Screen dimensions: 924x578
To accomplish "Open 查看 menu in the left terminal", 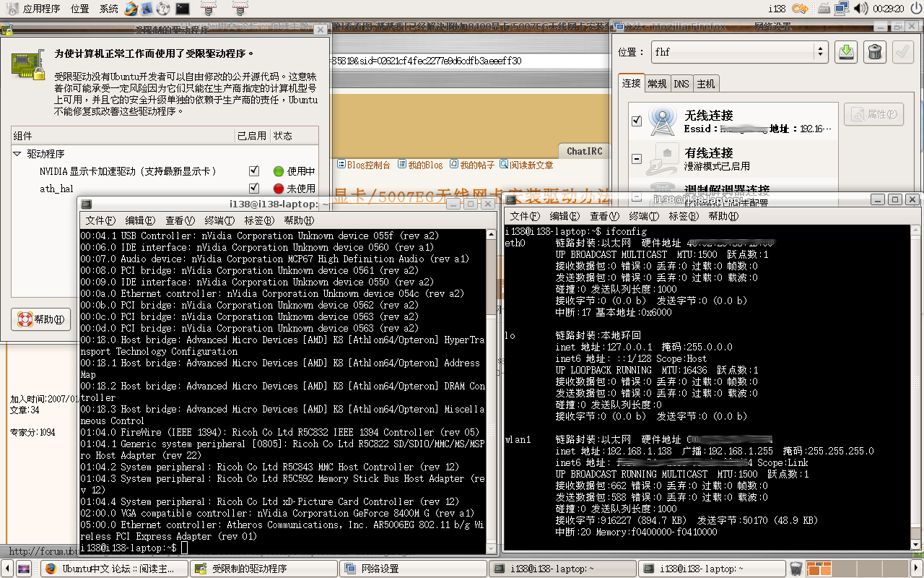I will 180,220.
